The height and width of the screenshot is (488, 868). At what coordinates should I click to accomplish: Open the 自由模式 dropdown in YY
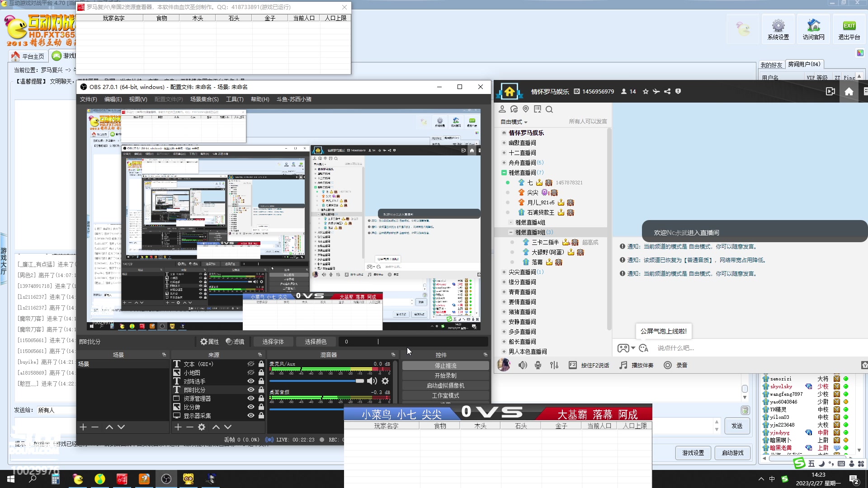coord(514,122)
